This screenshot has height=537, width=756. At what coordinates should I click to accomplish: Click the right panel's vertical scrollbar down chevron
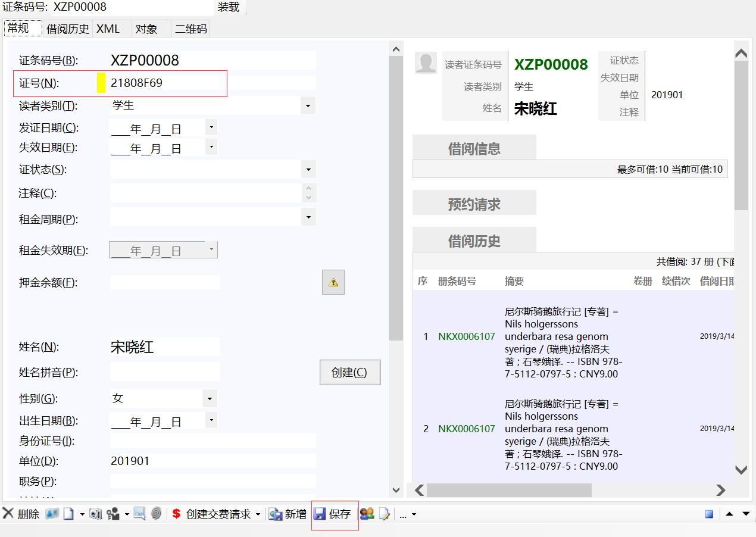pyautogui.click(x=741, y=470)
